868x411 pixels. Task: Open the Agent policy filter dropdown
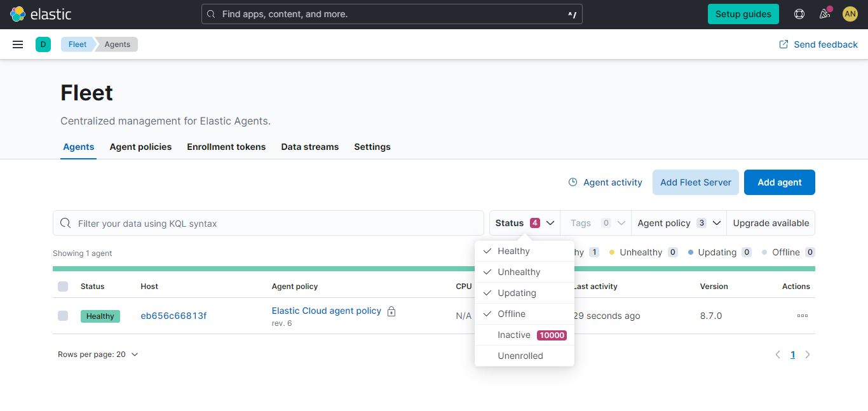[677, 223]
